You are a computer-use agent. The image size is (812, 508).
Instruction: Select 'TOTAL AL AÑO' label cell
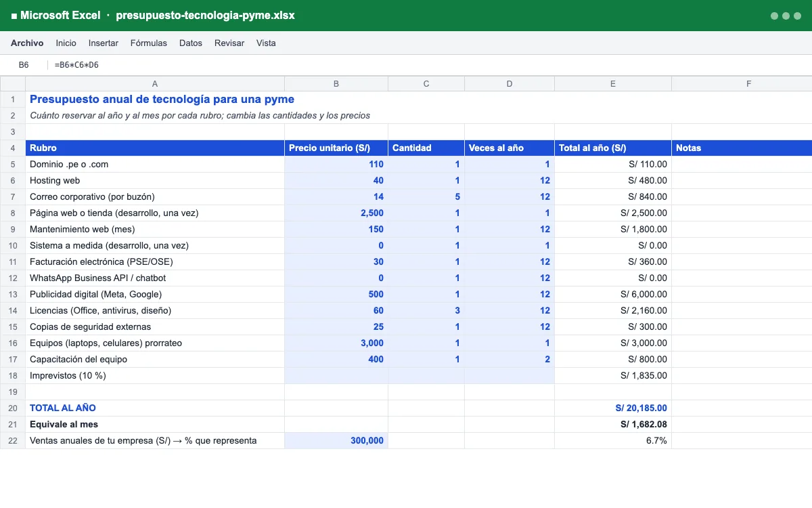(x=155, y=408)
